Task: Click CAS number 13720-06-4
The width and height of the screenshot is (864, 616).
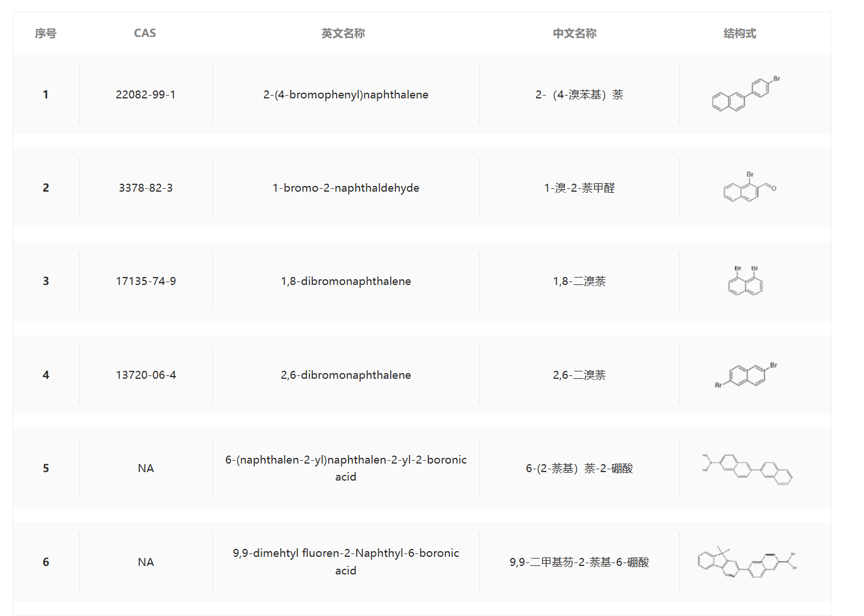Action: [146, 375]
